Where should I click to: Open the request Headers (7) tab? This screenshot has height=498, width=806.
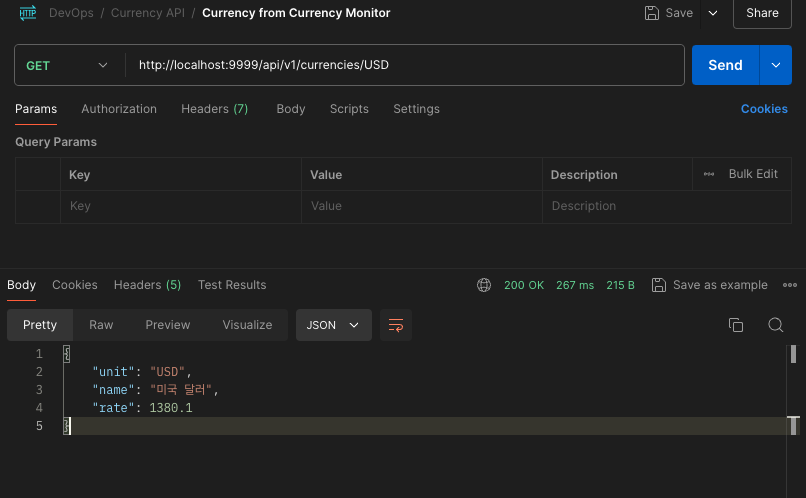click(214, 109)
